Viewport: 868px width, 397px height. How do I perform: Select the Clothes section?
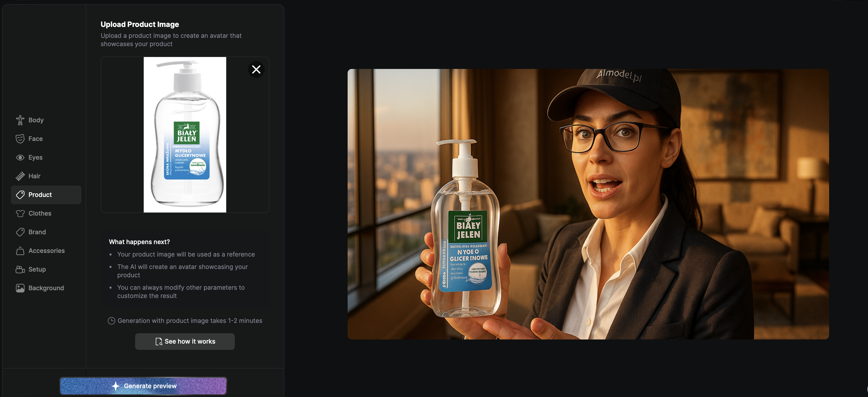pyautogui.click(x=46, y=214)
